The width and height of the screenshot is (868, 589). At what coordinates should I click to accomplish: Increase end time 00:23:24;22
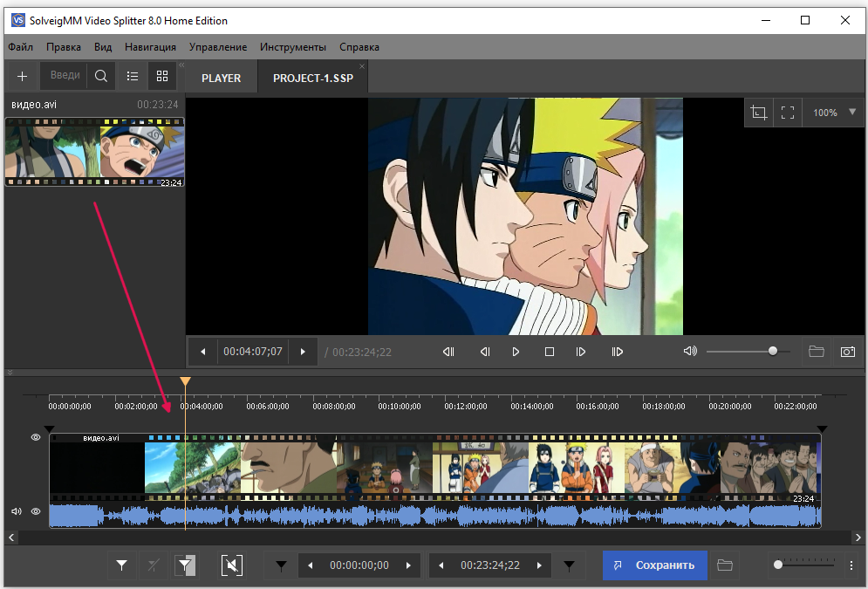pyautogui.click(x=539, y=565)
